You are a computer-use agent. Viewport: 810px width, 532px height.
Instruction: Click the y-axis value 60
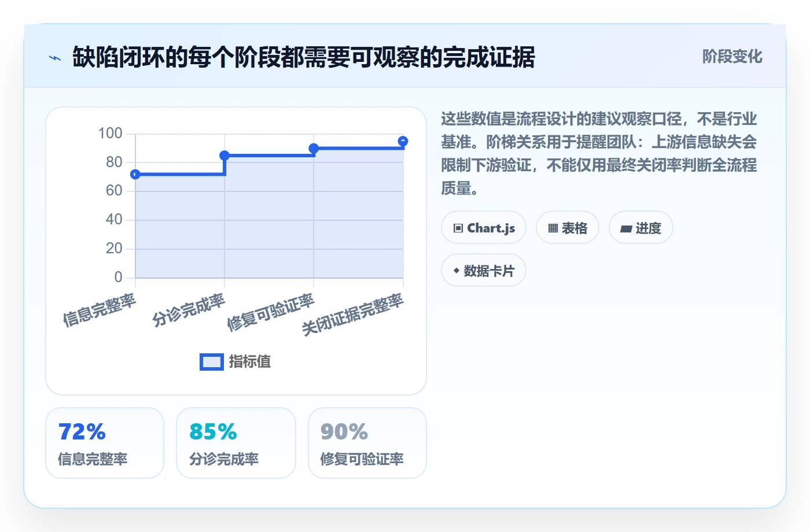tap(114, 191)
